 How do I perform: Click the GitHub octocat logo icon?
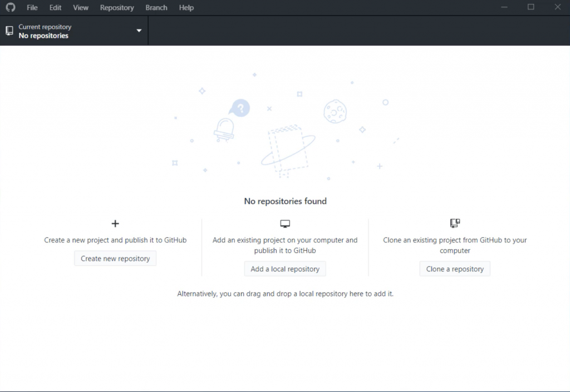coord(11,7)
